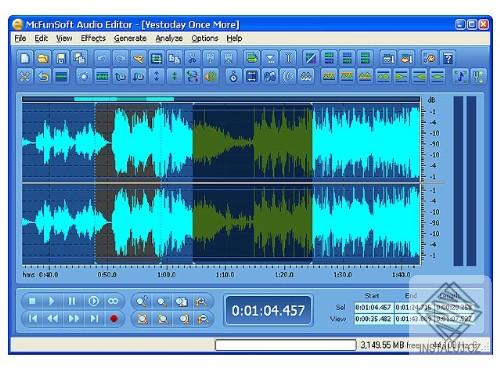Click the crossed tools icon in second toolbar
The width and height of the screenshot is (500, 375).
(x=25, y=76)
